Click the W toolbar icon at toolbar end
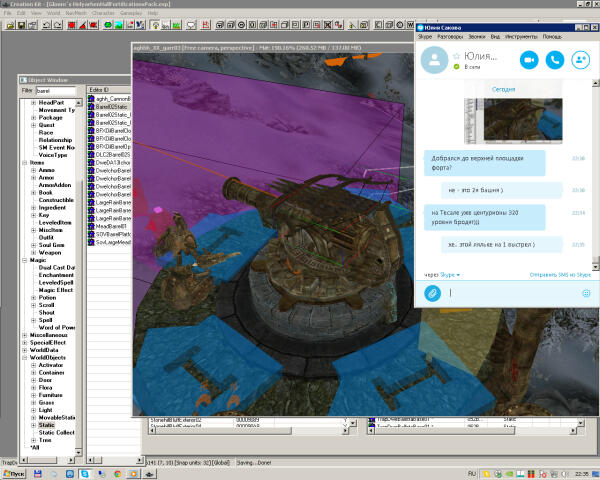The height and width of the screenshot is (480, 600). coord(410,25)
